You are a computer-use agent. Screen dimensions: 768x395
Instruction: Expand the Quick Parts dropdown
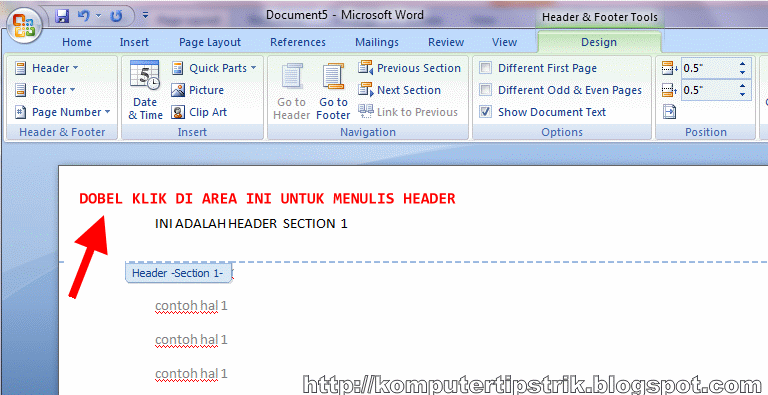(x=214, y=68)
